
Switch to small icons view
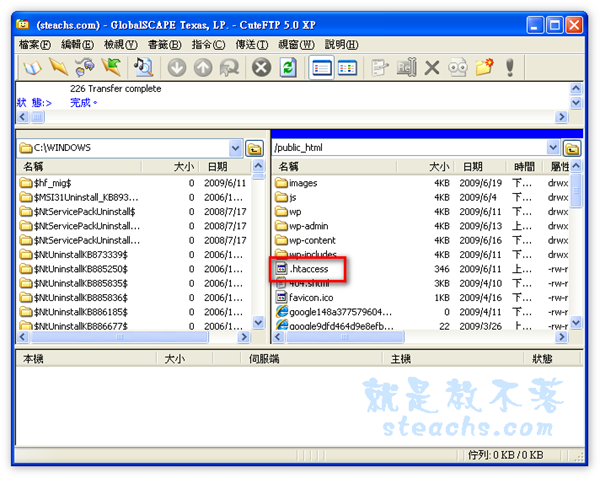point(347,68)
